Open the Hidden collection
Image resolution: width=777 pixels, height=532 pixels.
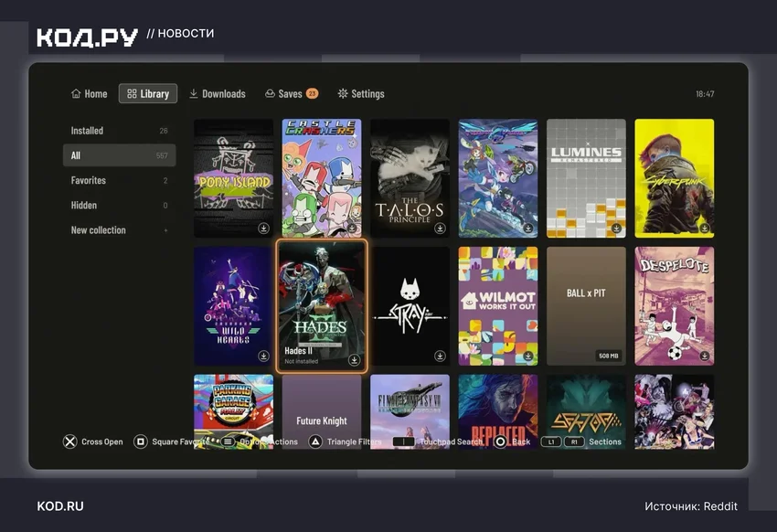(120, 205)
